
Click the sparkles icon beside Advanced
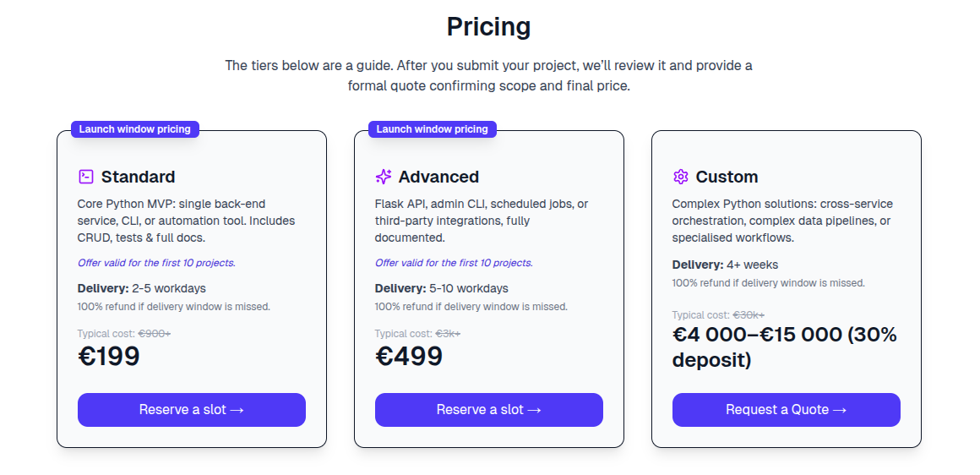(384, 177)
